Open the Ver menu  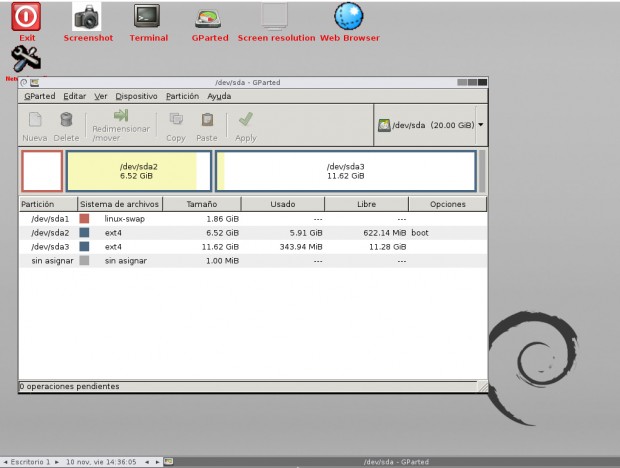click(x=100, y=96)
